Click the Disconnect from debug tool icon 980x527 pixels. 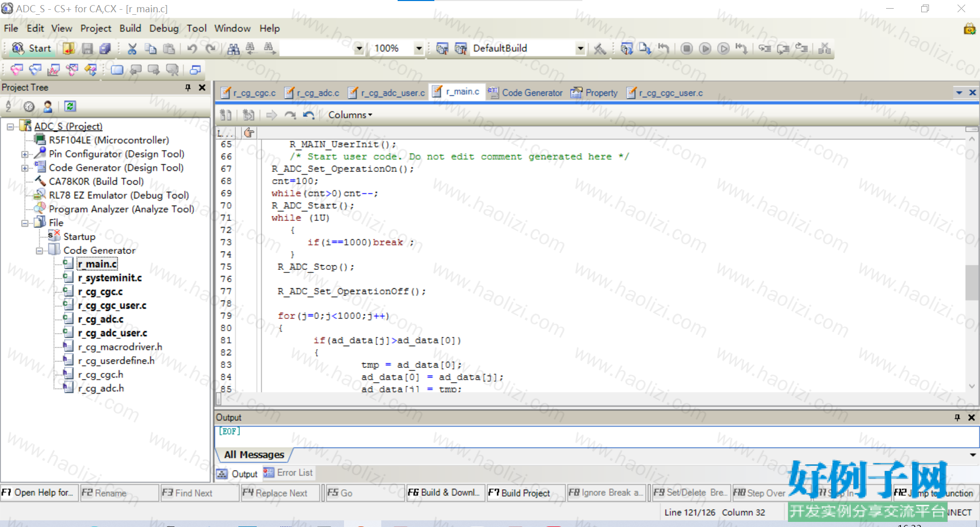(x=824, y=48)
